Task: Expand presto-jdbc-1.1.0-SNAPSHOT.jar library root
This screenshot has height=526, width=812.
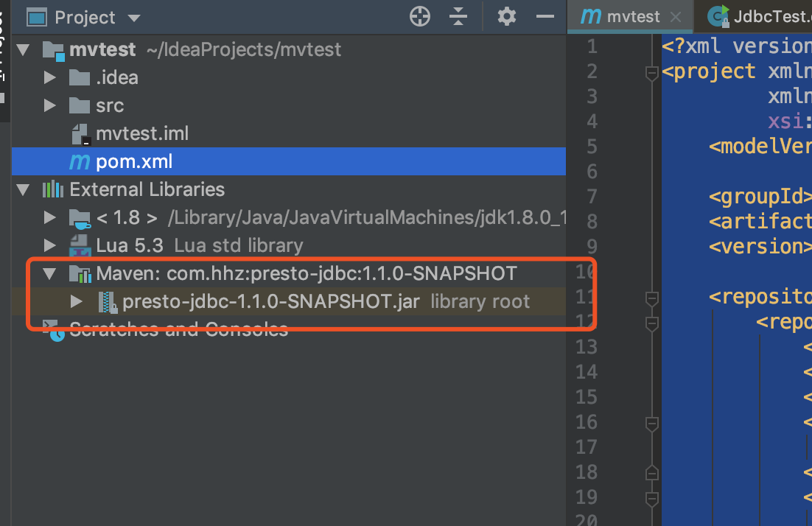Action: click(x=76, y=301)
